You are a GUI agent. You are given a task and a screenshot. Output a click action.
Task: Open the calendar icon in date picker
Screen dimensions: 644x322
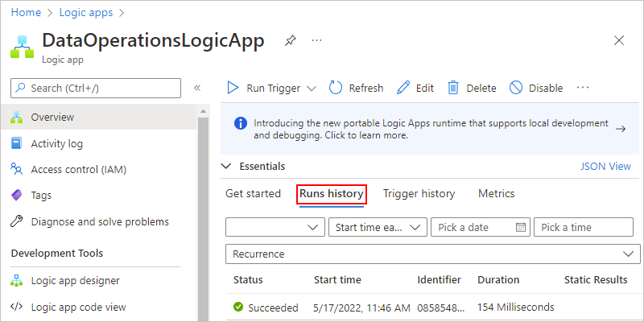point(521,227)
